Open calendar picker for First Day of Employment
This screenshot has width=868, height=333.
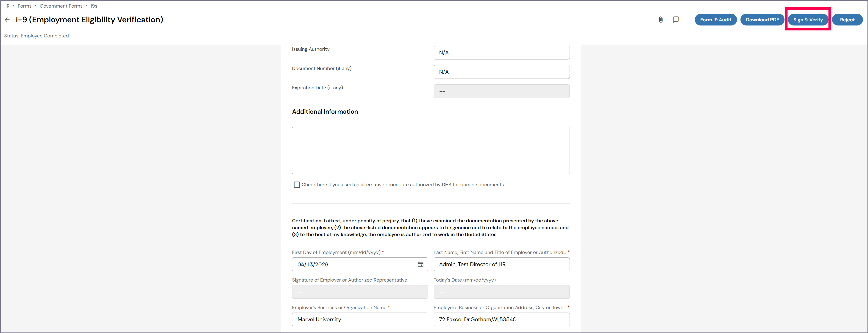point(420,265)
